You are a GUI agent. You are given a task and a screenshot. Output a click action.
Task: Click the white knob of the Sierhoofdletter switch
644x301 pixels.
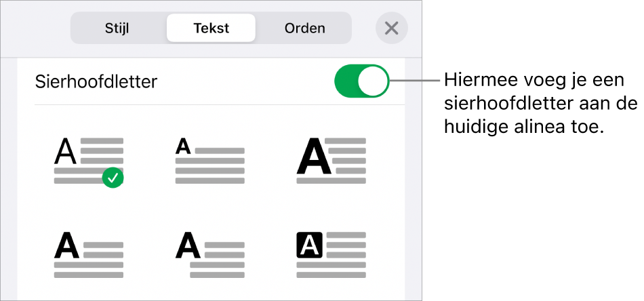click(x=374, y=83)
